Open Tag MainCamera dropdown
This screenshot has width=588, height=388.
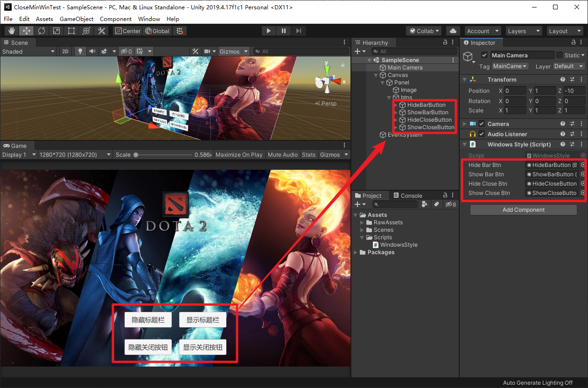(510, 66)
